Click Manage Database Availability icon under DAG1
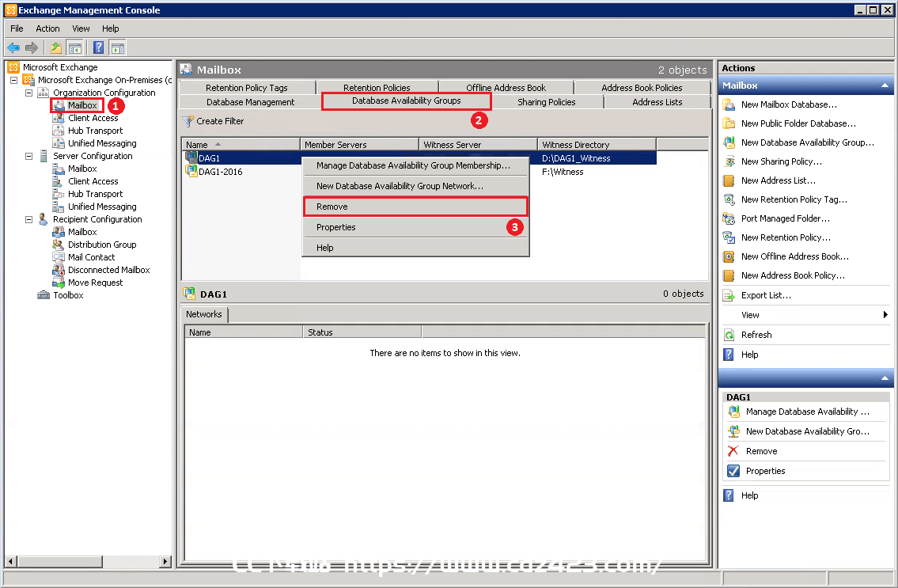This screenshot has width=898, height=588. click(733, 412)
